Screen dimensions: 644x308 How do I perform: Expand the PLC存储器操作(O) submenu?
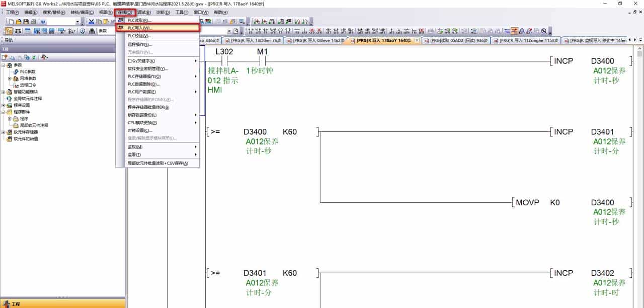tap(161, 76)
